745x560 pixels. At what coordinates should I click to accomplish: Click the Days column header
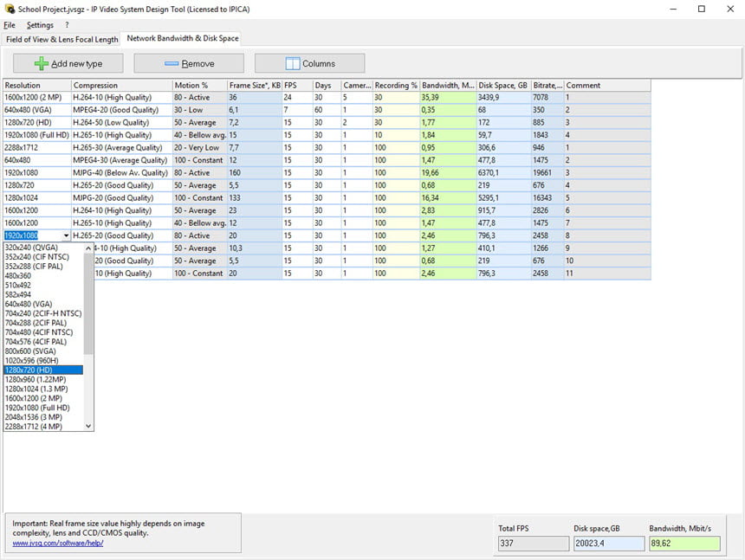coord(327,86)
